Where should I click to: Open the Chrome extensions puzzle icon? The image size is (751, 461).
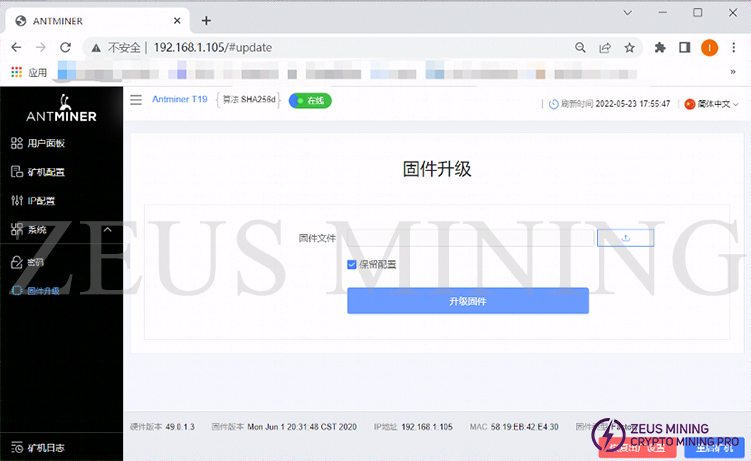pos(660,47)
